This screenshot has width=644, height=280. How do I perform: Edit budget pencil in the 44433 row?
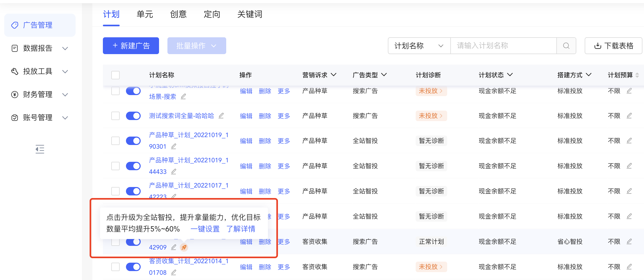coord(629,166)
